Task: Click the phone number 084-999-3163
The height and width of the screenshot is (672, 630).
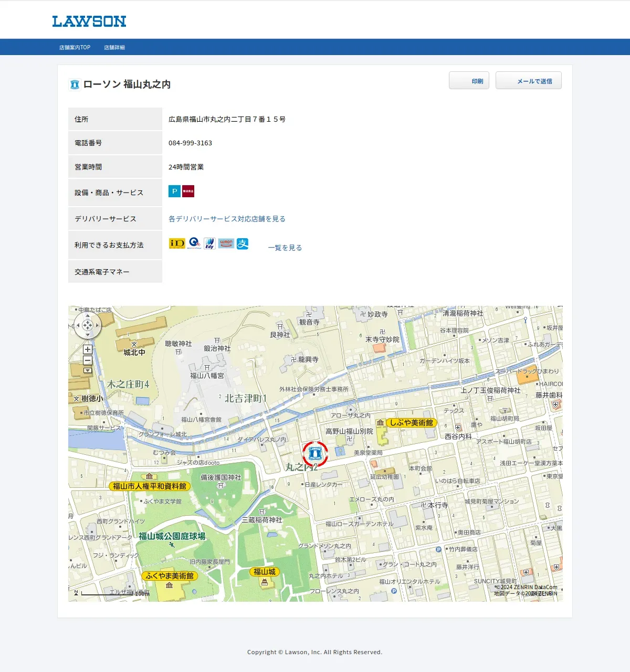Action: click(190, 143)
